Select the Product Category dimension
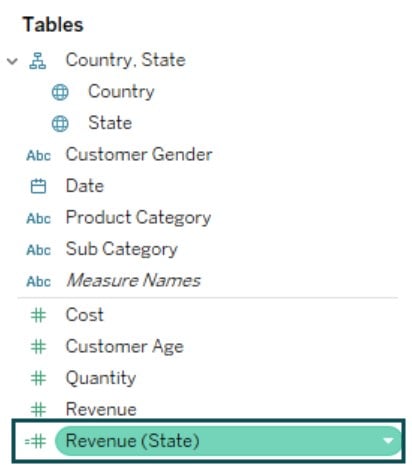This screenshot has width=412, height=467. point(138,218)
